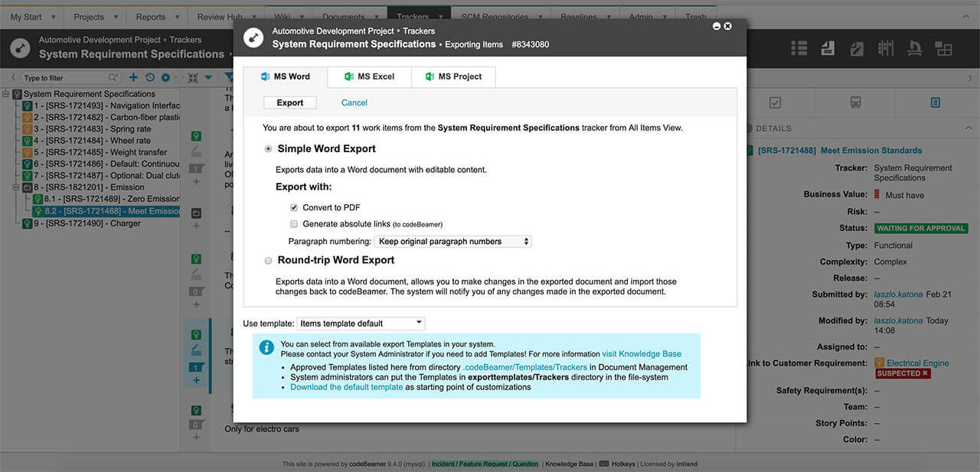
Task: Open Incident / Feature Request / Question footer link
Action: (485, 464)
